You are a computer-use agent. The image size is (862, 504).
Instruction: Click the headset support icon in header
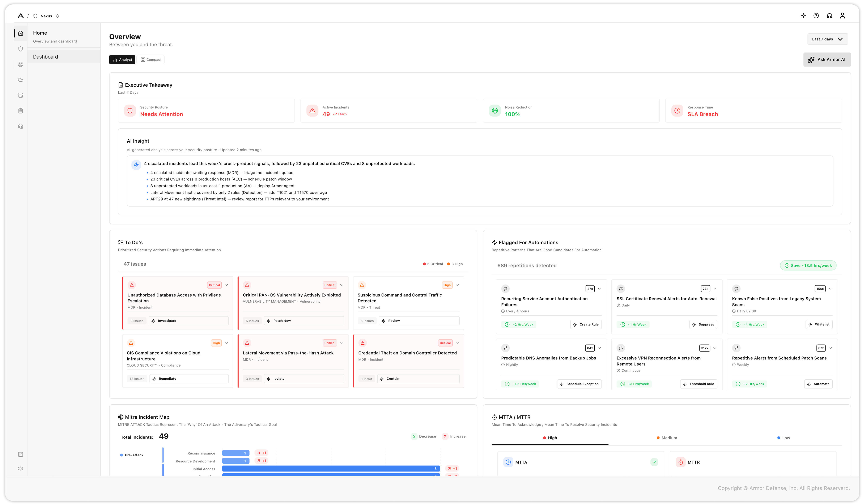click(829, 16)
